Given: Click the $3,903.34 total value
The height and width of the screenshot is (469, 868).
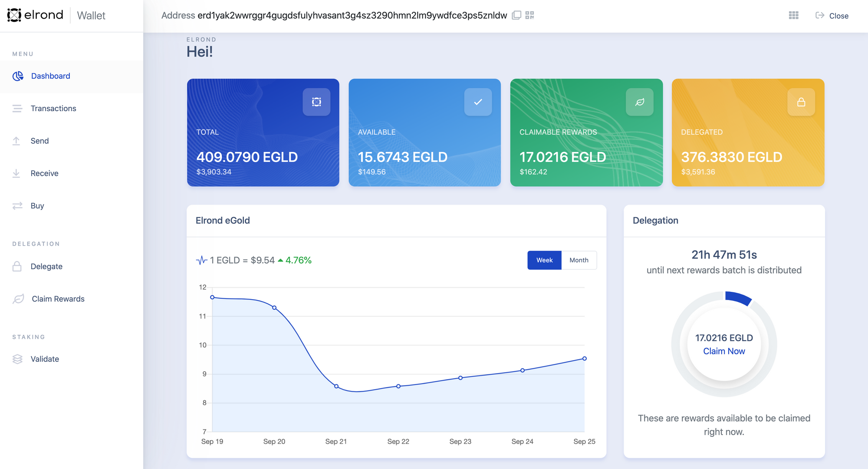Looking at the screenshot, I should click(x=214, y=172).
